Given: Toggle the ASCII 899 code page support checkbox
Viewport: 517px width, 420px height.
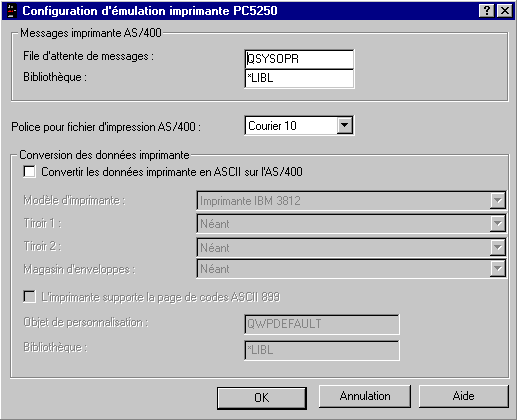Looking at the screenshot, I should pyautogui.click(x=29, y=297).
